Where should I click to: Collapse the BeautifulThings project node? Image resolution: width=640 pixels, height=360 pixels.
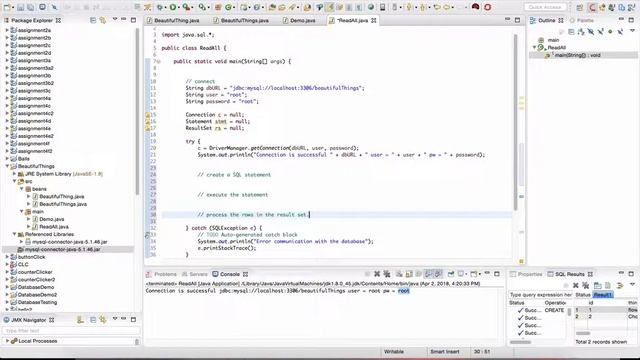[x=7, y=166]
